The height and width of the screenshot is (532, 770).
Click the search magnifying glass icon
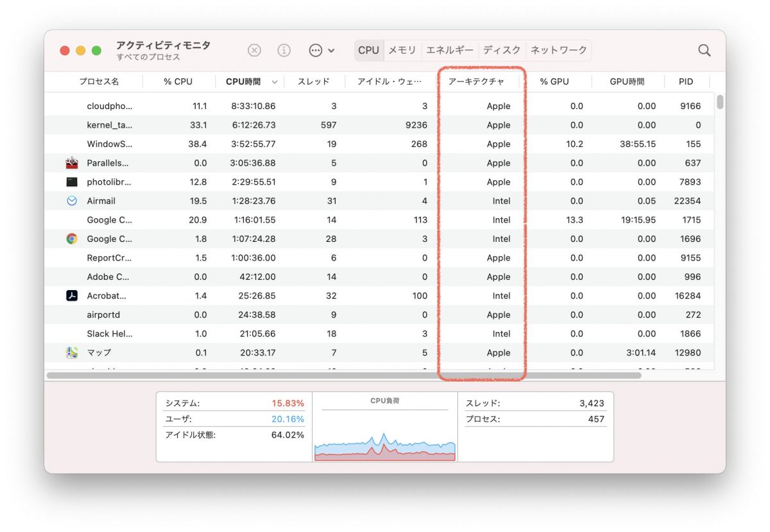[x=704, y=50]
